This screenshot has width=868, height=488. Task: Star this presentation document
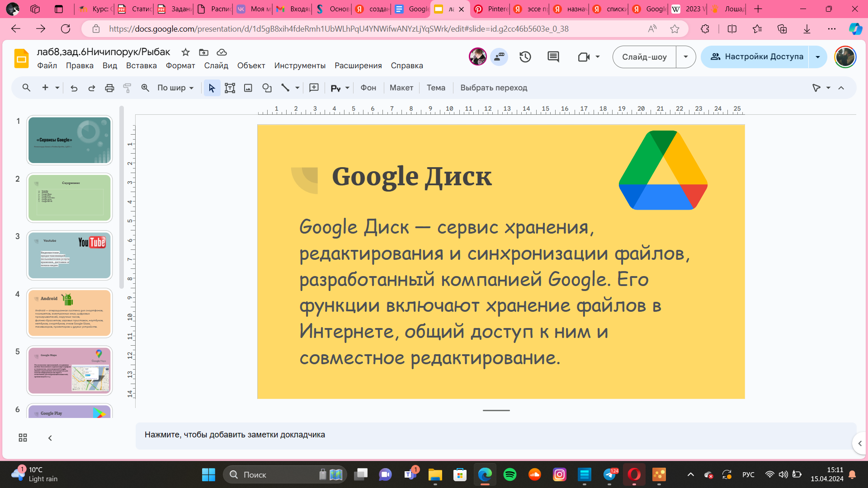185,52
